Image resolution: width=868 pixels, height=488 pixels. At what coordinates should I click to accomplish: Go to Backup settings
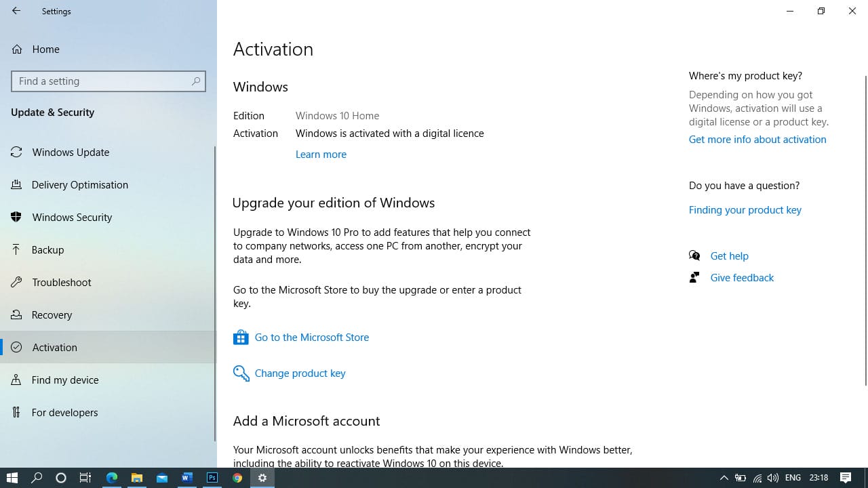pos(47,249)
